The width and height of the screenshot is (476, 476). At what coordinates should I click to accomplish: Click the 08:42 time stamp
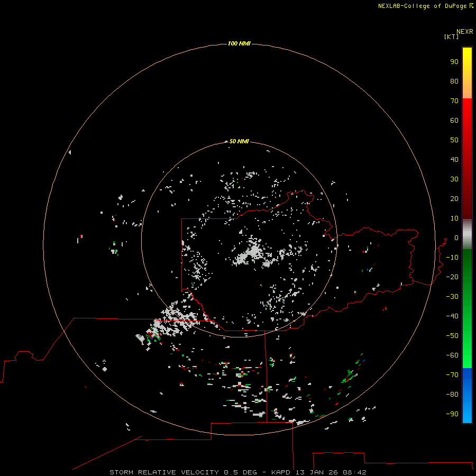pos(355,472)
